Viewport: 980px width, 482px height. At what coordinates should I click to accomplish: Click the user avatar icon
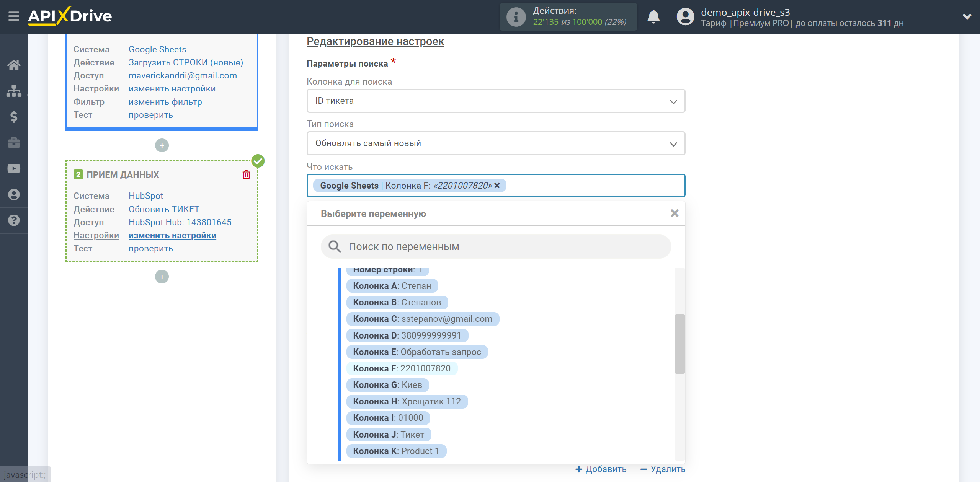click(685, 17)
